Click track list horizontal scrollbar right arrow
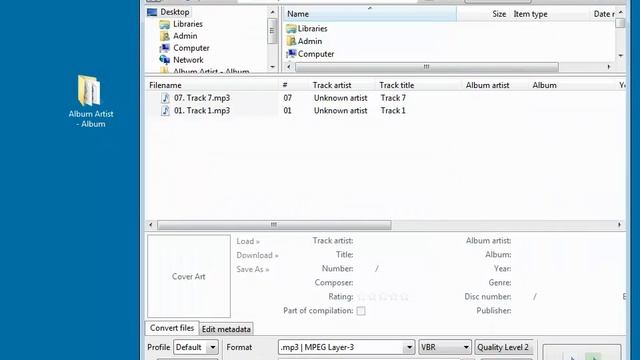This screenshot has width=640, height=360. coord(619,225)
